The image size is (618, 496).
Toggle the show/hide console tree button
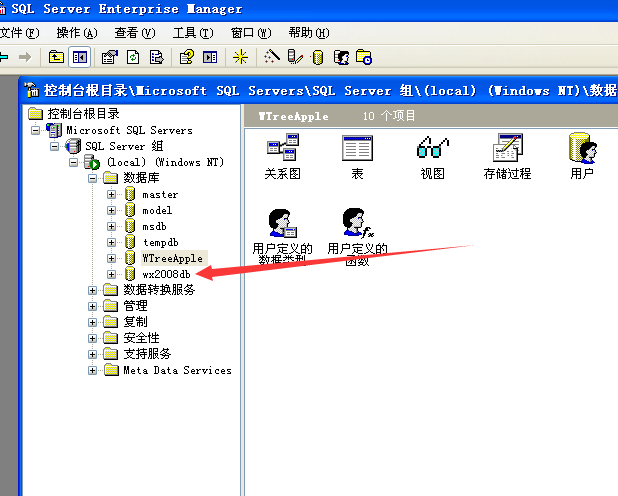coord(80,57)
